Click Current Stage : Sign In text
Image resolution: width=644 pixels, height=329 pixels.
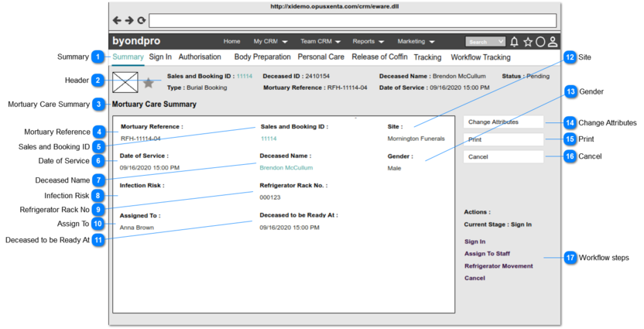(x=498, y=224)
